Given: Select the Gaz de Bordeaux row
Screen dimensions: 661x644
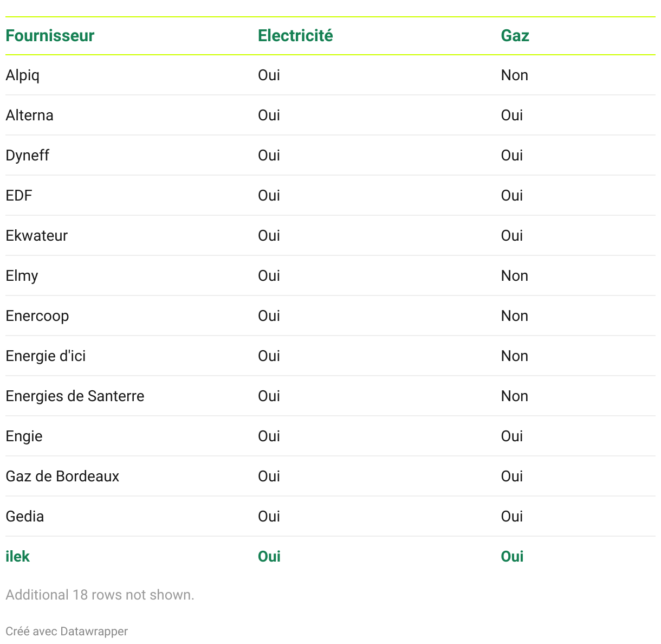Looking at the screenshot, I should pyautogui.click(x=62, y=476).
